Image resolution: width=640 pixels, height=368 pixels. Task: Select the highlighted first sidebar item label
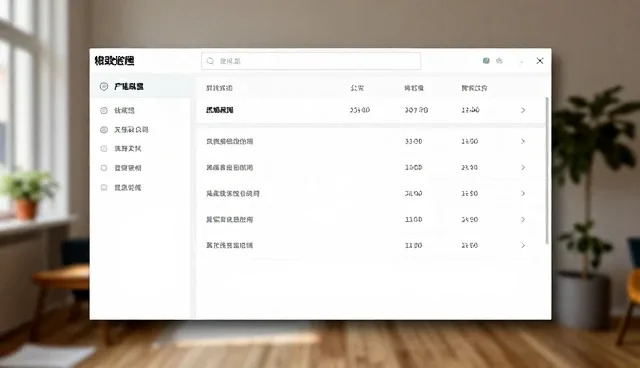129,86
